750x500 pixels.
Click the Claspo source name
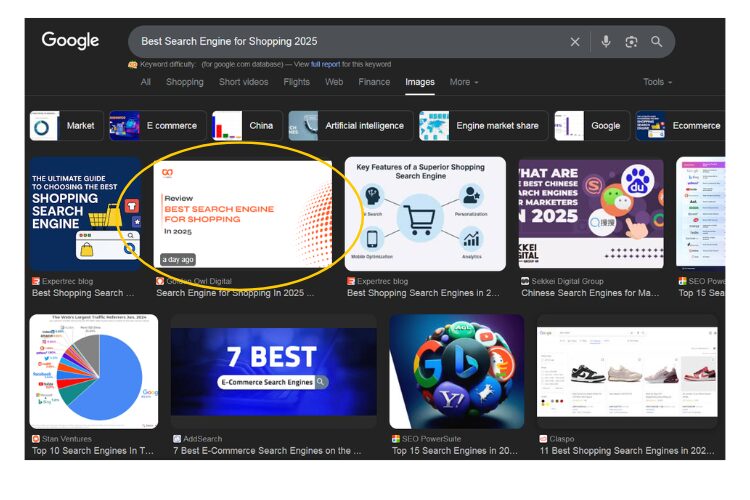point(562,438)
